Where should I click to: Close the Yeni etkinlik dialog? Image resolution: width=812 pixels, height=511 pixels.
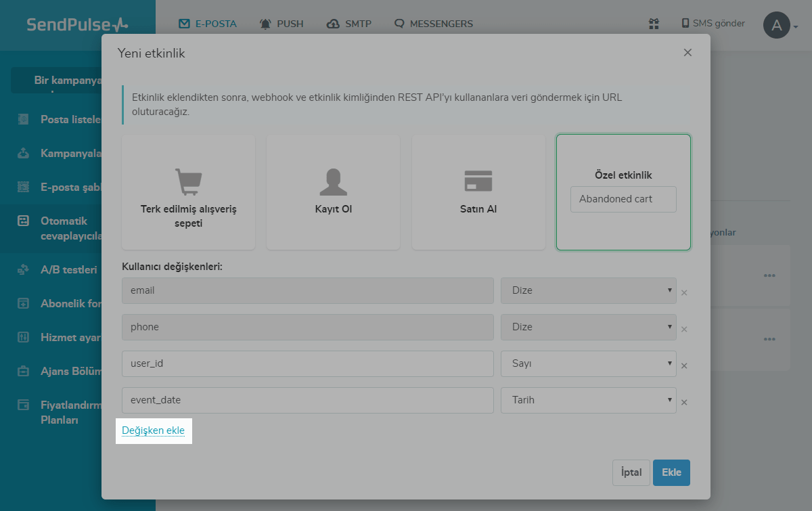(687, 53)
